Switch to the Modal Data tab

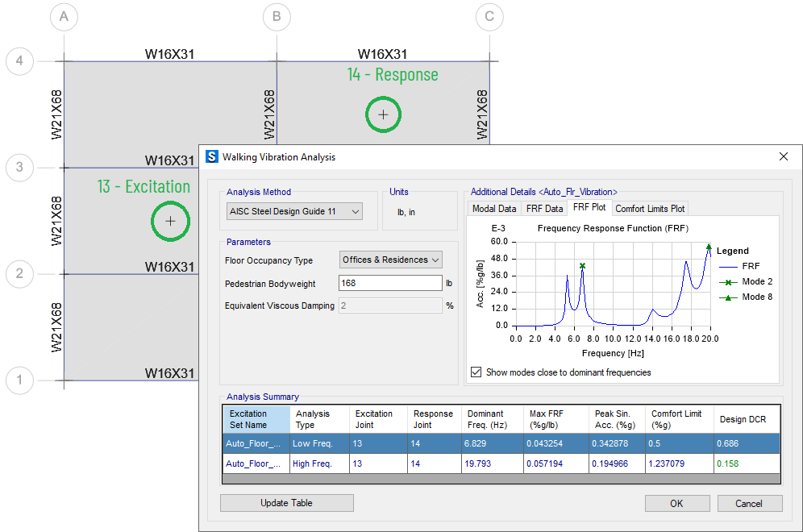[494, 208]
